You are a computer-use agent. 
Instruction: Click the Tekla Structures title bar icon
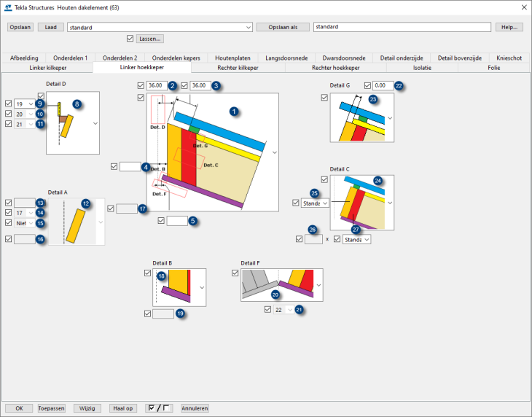8,7
